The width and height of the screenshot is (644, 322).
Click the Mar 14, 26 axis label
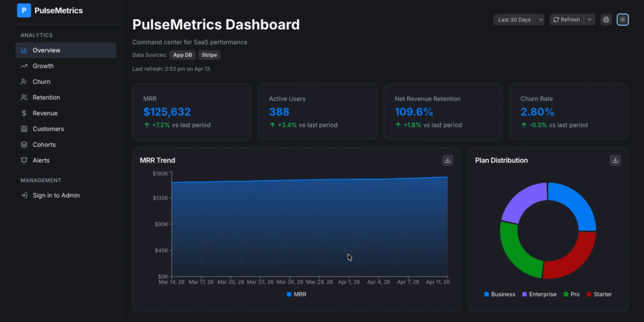point(171,282)
